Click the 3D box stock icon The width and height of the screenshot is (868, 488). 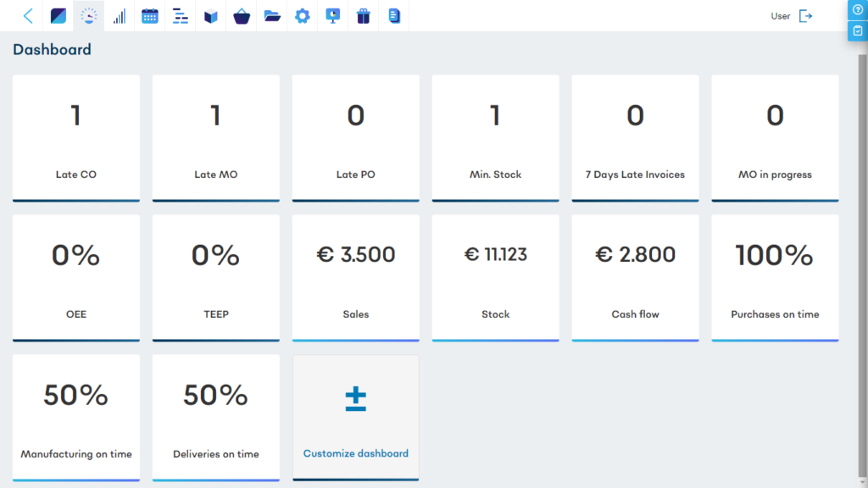click(211, 16)
